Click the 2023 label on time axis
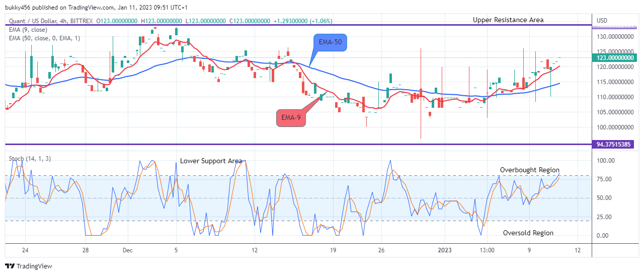Image resolution: width=644 pixels, height=275 pixels. (x=445, y=250)
